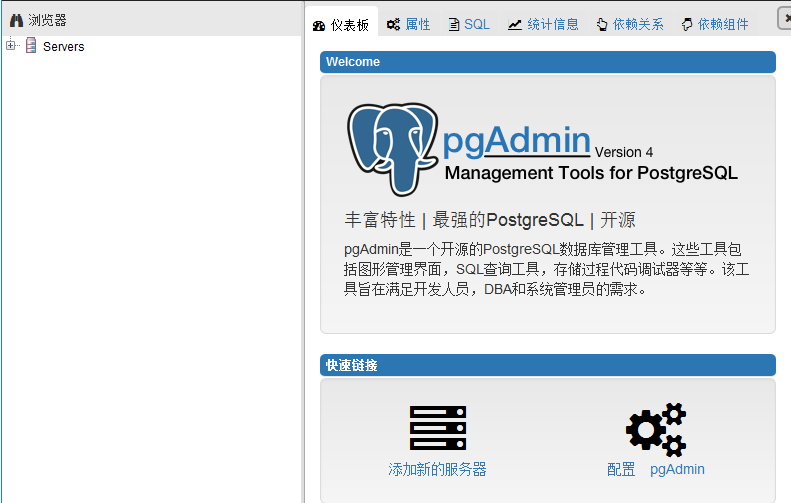
Task: Click the statistics line chart icon
Action: click(515, 24)
